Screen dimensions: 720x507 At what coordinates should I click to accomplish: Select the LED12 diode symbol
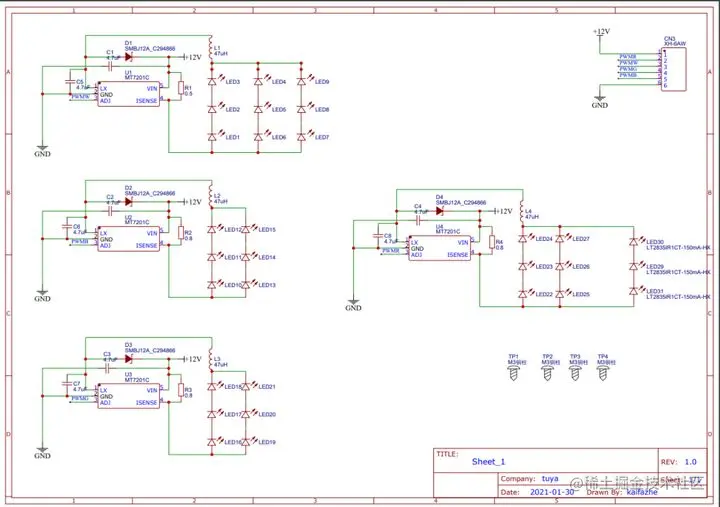(x=212, y=229)
